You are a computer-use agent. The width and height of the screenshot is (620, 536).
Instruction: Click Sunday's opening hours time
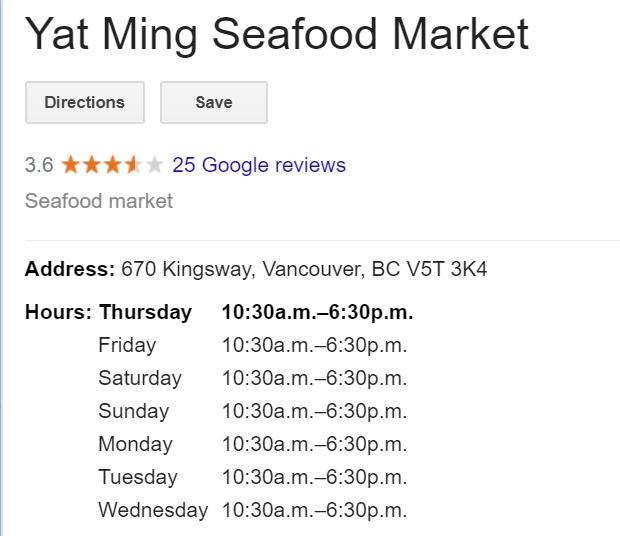coord(314,411)
